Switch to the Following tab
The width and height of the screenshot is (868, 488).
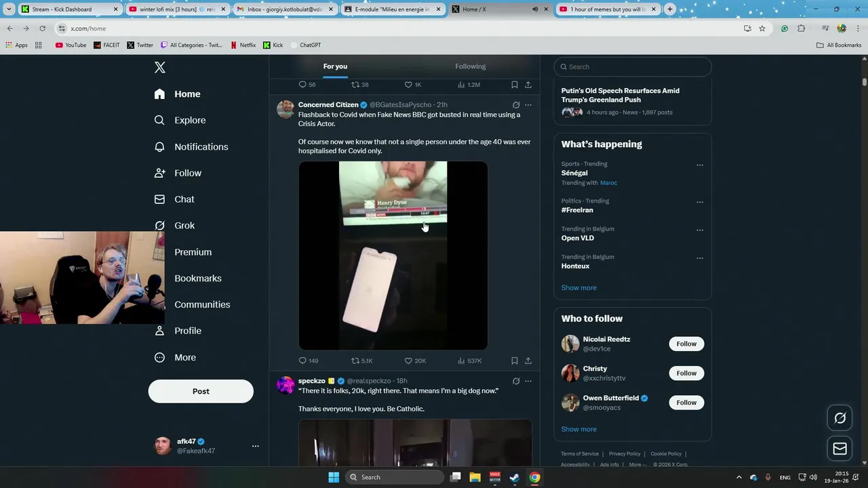(x=471, y=66)
